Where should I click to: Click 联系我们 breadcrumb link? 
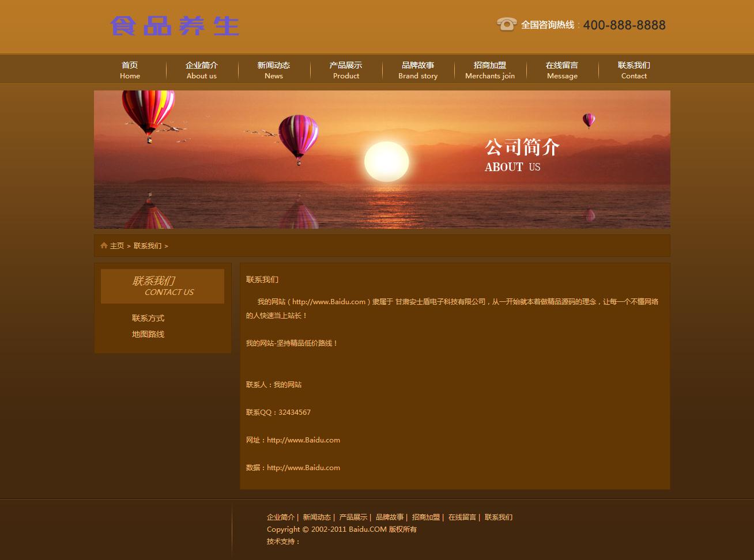pyautogui.click(x=148, y=246)
